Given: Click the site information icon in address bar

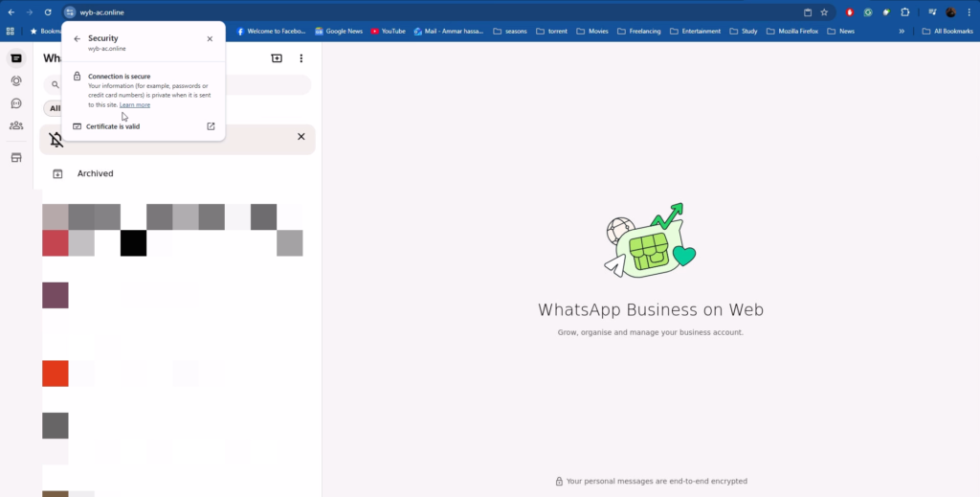Looking at the screenshot, I should (x=70, y=12).
